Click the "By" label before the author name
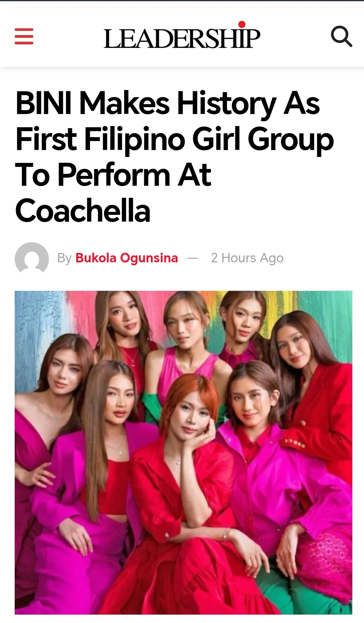364x623 pixels. click(64, 258)
